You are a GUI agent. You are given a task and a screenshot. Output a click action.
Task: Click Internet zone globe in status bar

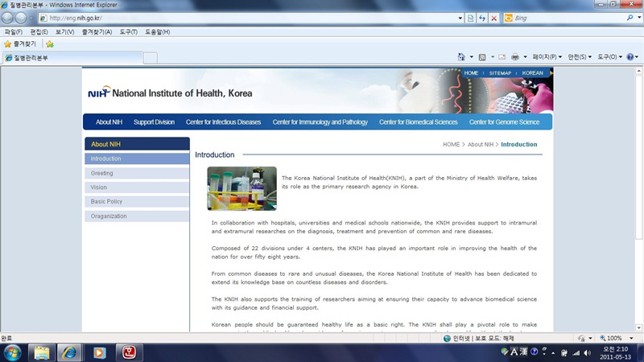point(448,338)
